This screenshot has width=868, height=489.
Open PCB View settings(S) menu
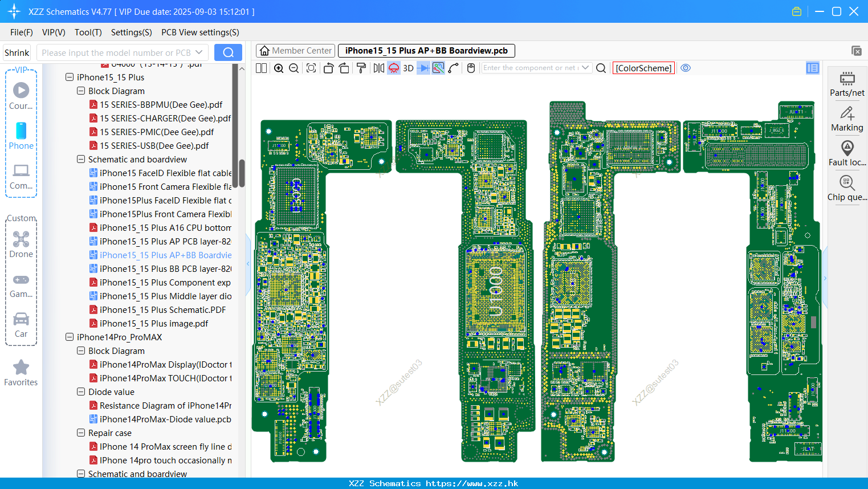coord(200,32)
